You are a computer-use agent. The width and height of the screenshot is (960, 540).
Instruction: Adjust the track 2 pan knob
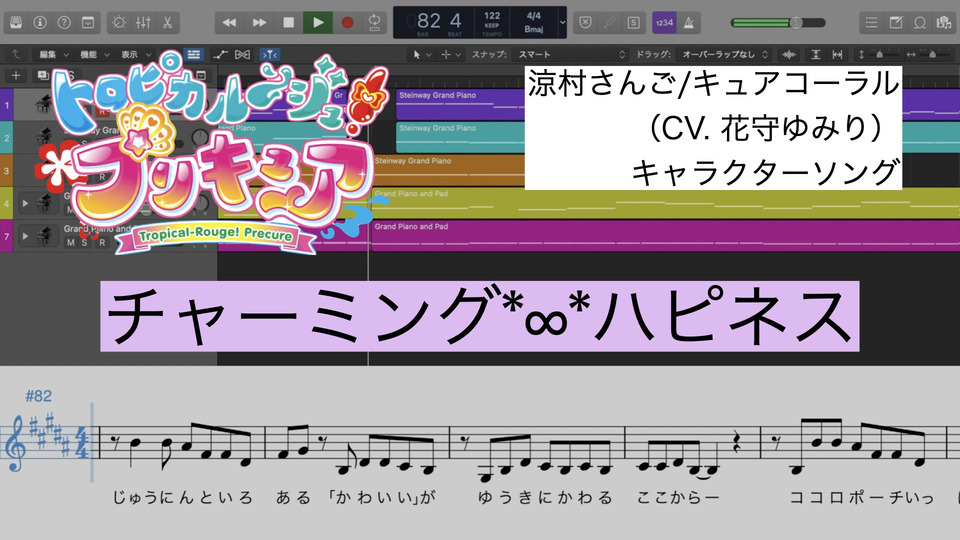point(200,137)
